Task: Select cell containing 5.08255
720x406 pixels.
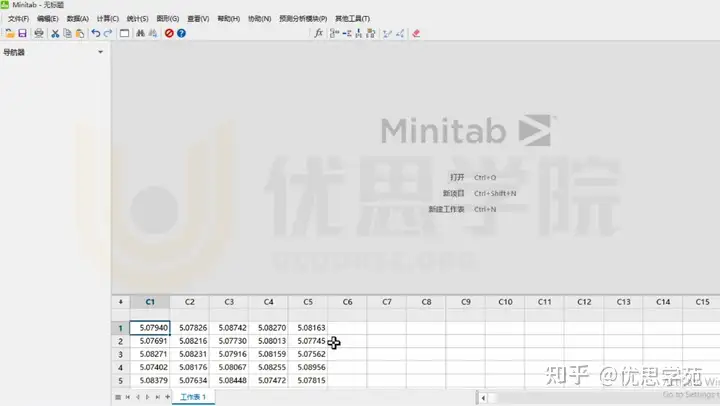Action: (269, 367)
